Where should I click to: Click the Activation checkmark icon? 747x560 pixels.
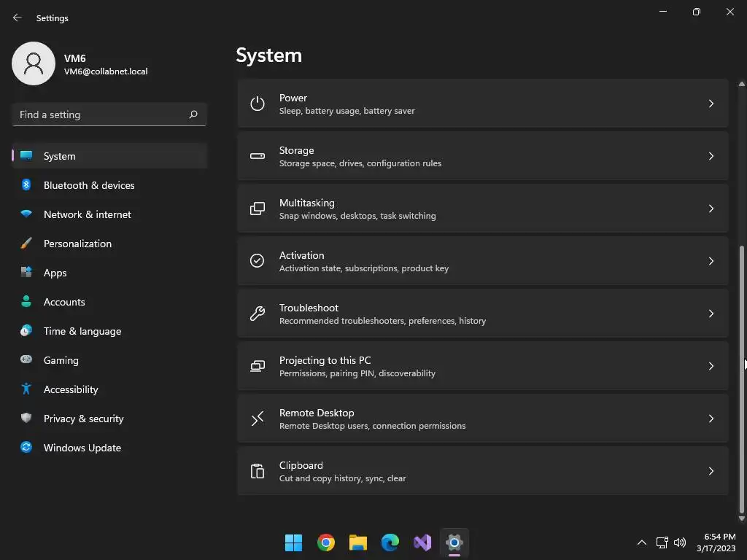pyautogui.click(x=258, y=260)
